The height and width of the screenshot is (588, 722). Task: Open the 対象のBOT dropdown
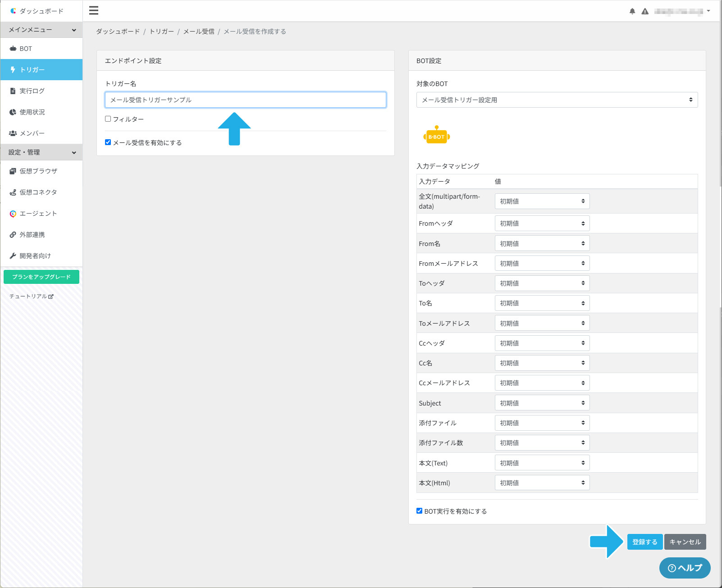[x=557, y=100]
